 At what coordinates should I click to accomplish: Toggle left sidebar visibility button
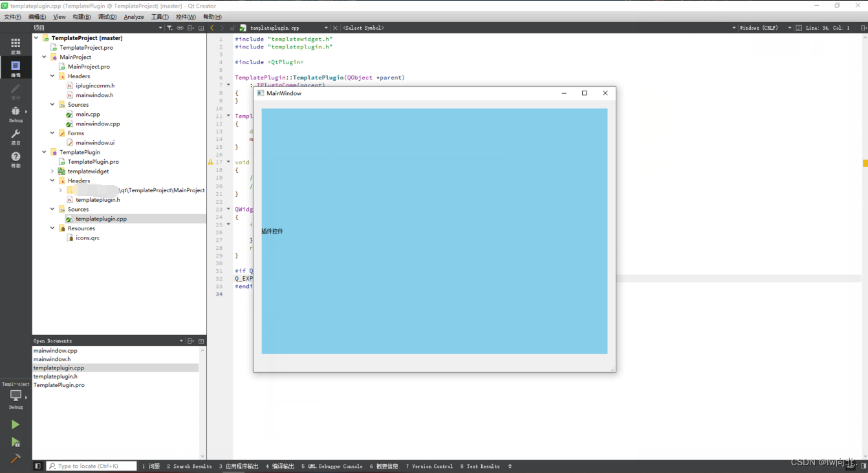[38, 466]
